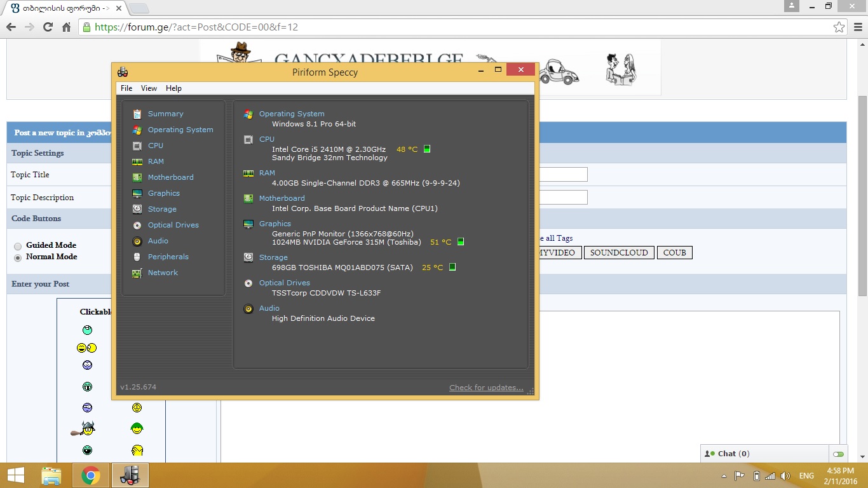Open the Storage sidebar icon in Speccy

tap(137, 209)
